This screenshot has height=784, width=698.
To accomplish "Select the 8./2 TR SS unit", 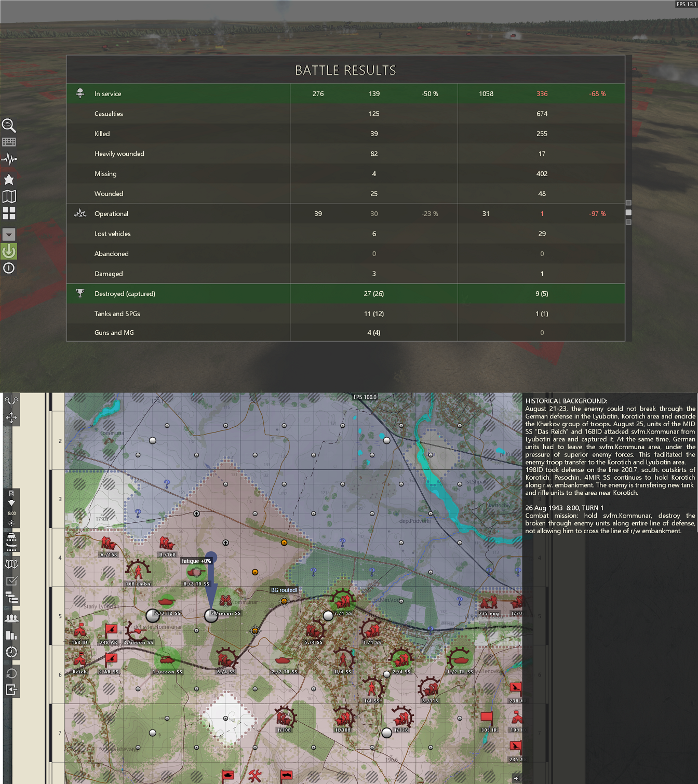I will (x=196, y=573).
